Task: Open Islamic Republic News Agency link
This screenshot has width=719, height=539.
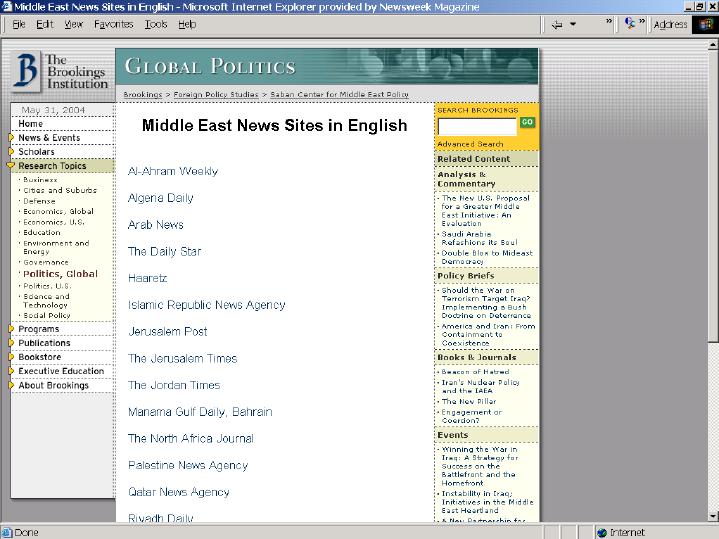Action: (206, 305)
